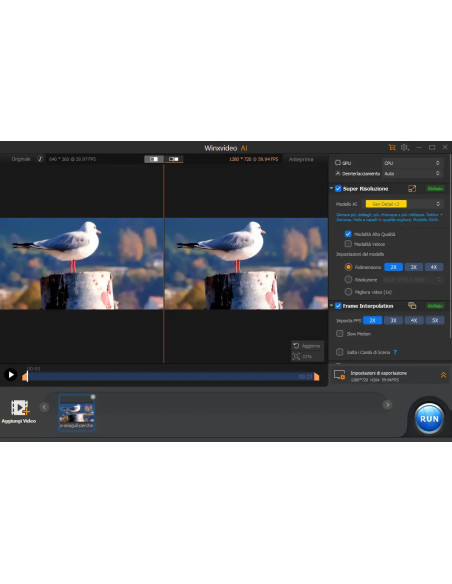Open the shopping cart purchase icon
Image resolution: width=452 pixels, height=584 pixels.
click(x=392, y=147)
